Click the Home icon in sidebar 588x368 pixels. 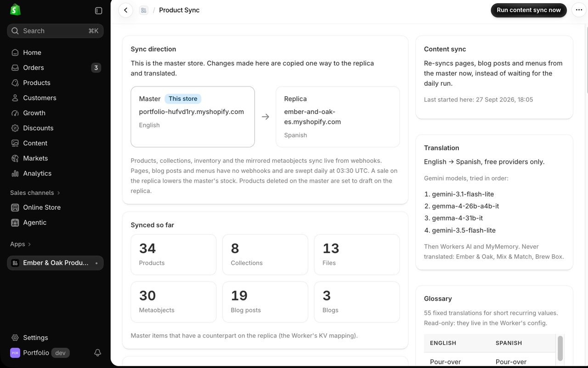(15, 52)
